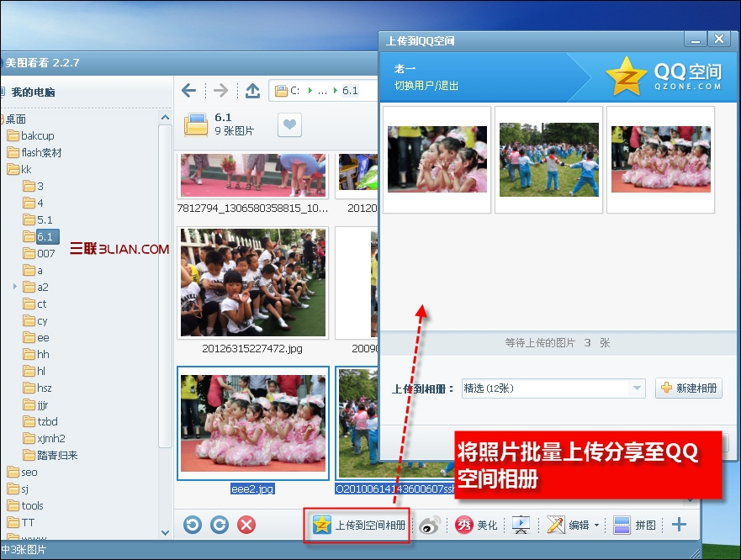Open folder hh in tree
Viewport: 741px width, 560px height.
click(36, 355)
